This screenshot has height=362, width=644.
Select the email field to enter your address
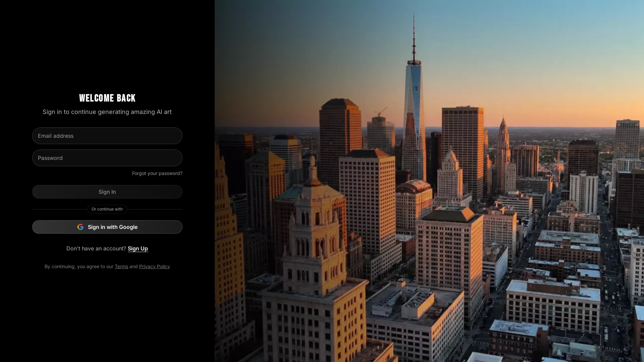107,136
